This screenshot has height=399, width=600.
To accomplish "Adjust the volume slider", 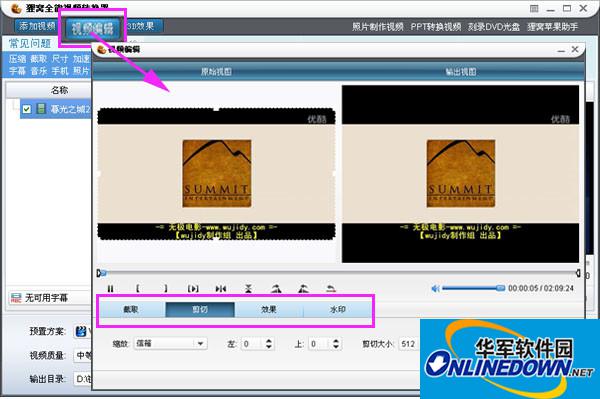I will click(x=474, y=288).
